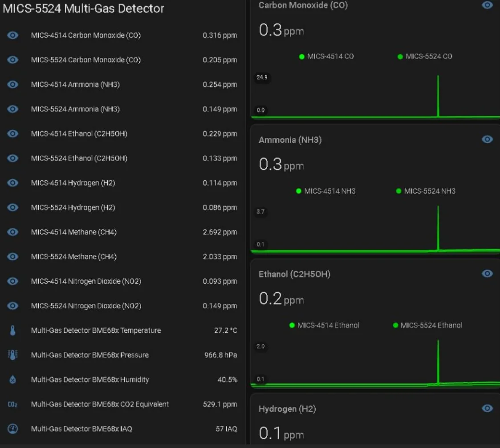This screenshot has width=500, height=448.
Task: Click the 0.316 ppm value
Action: coord(220,35)
